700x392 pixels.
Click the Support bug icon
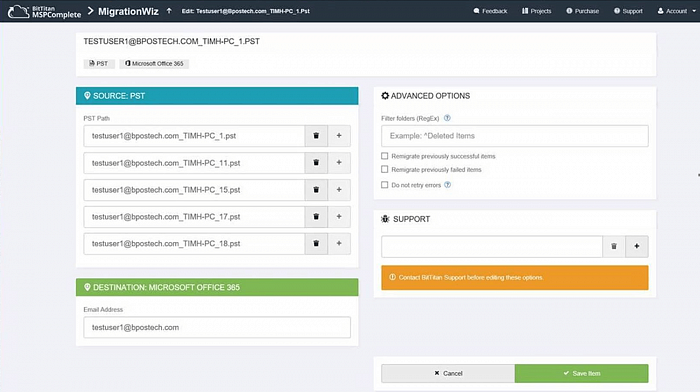coord(385,219)
